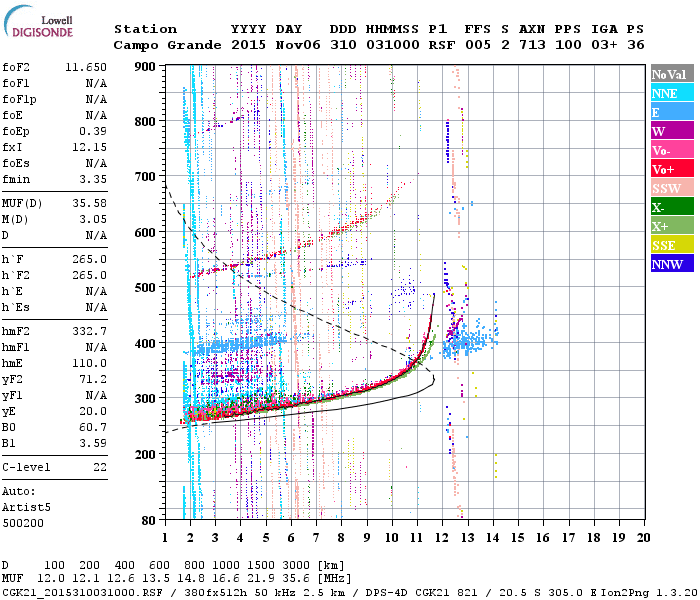Image resolution: width=700 pixels, height=600 pixels.
Task: Click the Lowell Digisonde logo
Action: [38, 22]
